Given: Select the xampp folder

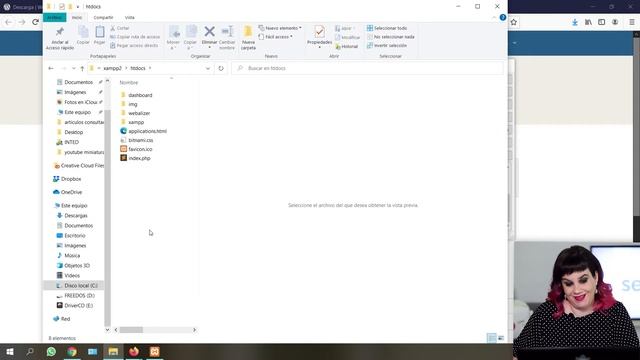Looking at the screenshot, I should coord(132,122).
